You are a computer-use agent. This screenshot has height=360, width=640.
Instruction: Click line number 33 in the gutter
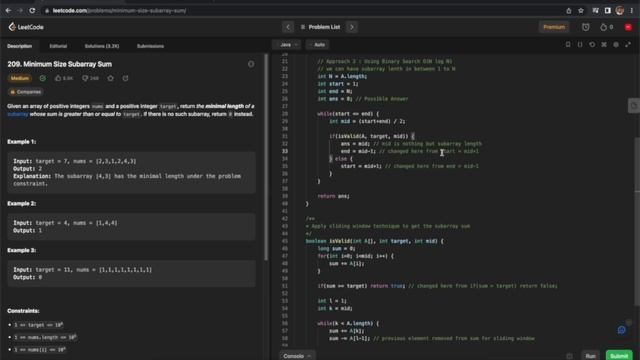(284, 151)
